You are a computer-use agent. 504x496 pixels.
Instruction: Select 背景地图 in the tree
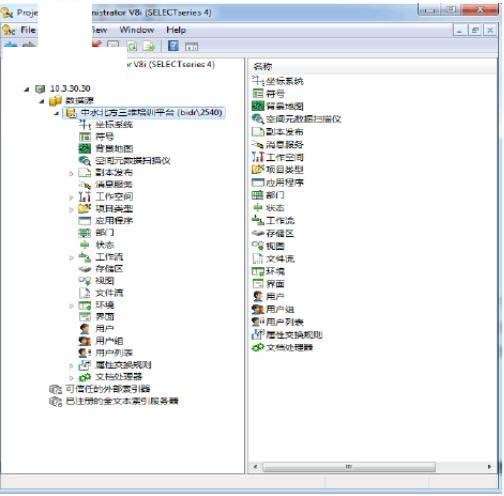tap(114, 149)
